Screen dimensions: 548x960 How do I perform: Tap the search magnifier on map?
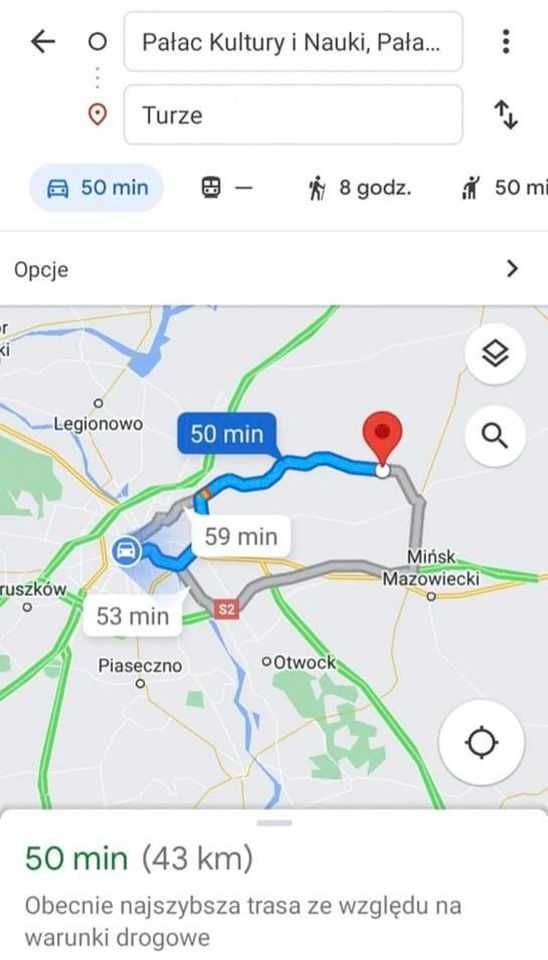pos(495,436)
